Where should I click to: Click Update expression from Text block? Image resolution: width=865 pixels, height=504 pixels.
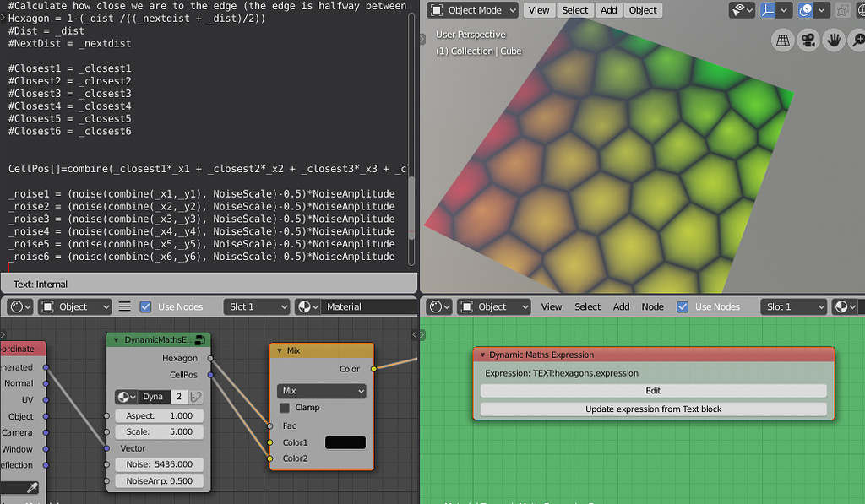click(x=653, y=409)
